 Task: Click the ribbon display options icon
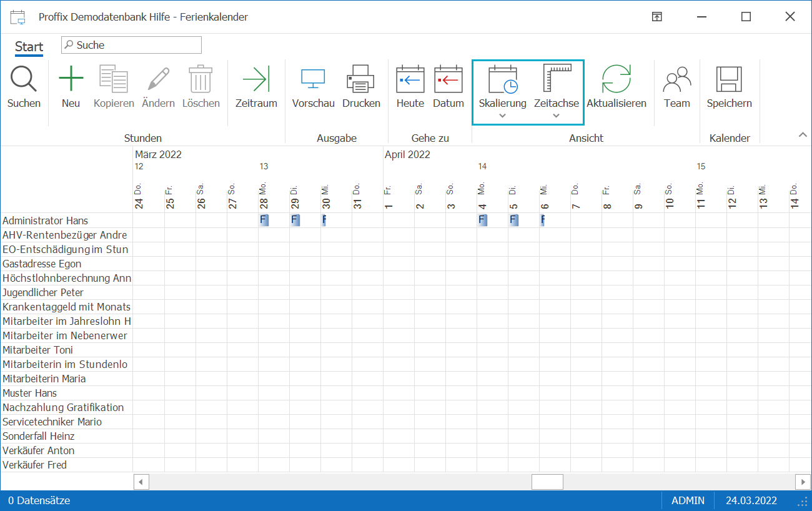[x=657, y=17]
